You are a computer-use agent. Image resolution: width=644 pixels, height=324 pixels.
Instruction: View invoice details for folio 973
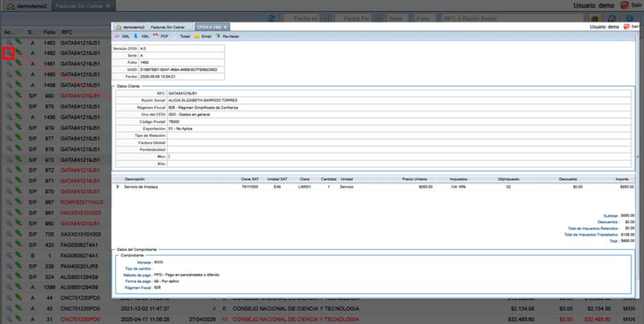tap(9, 160)
